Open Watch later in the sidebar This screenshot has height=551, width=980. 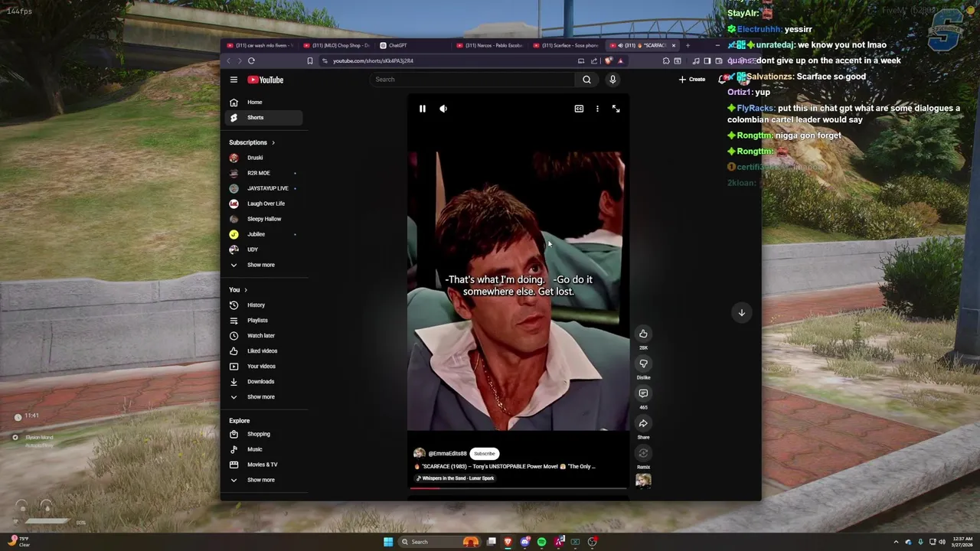(x=264, y=336)
